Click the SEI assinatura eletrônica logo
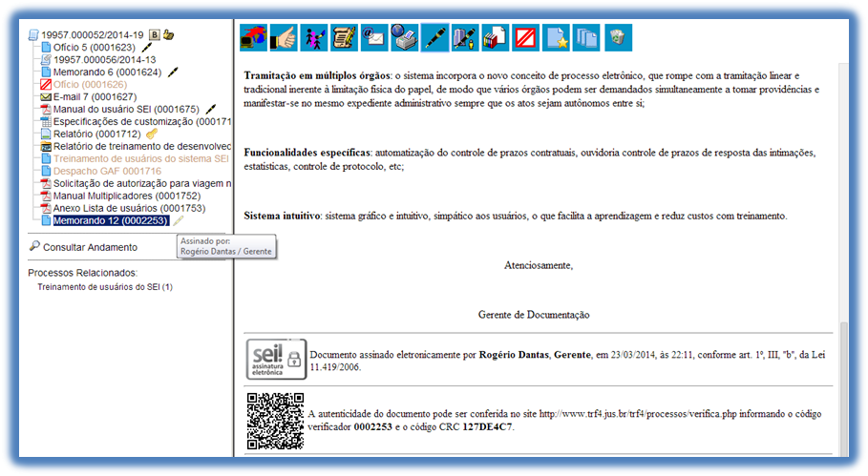868x476 pixels. click(x=276, y=360)
